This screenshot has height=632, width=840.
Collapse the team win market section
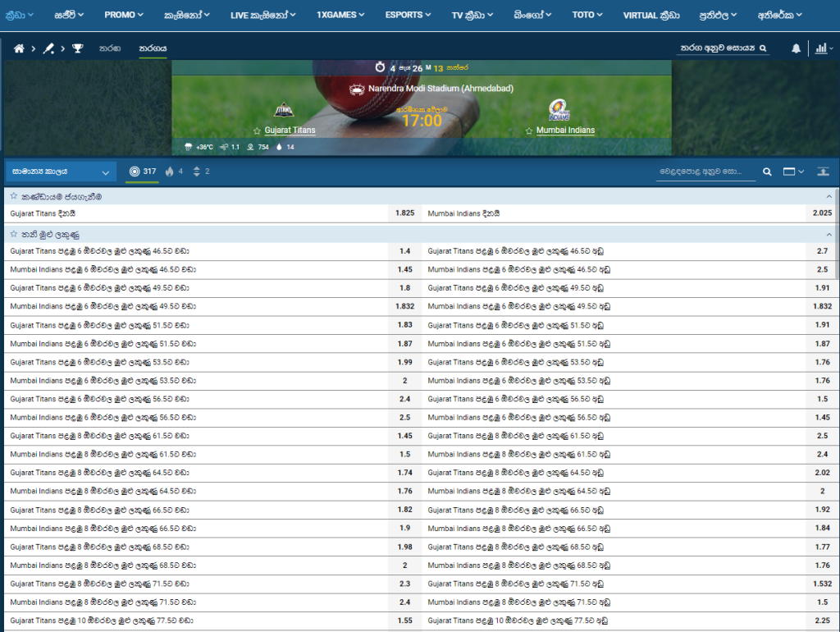(829, 197)
